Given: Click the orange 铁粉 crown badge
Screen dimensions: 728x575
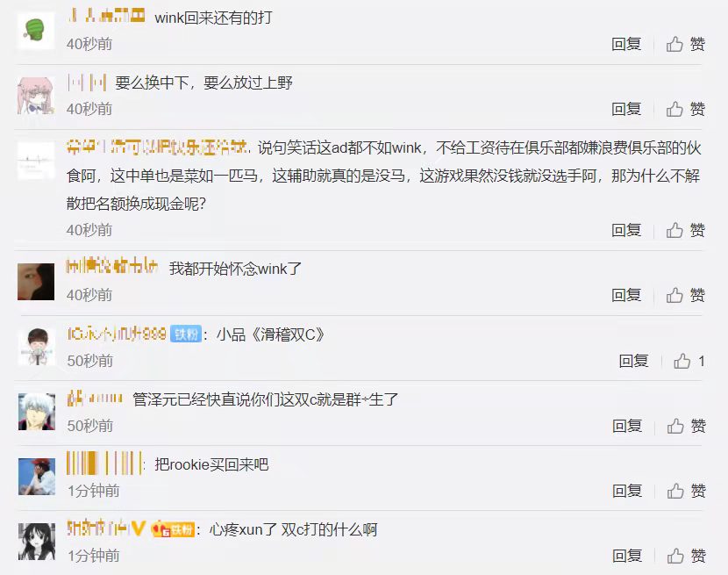Looking at the screenshot, I should (x=173, y=529).
